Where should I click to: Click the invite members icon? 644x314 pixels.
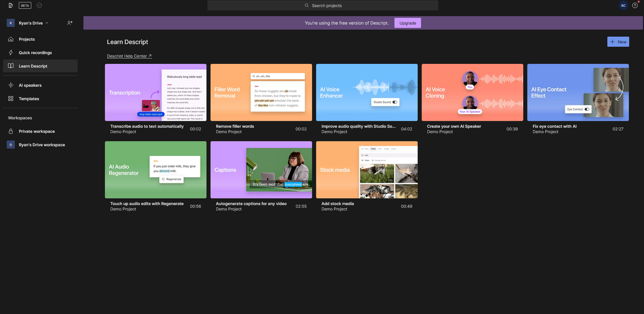tap(70, 23)
